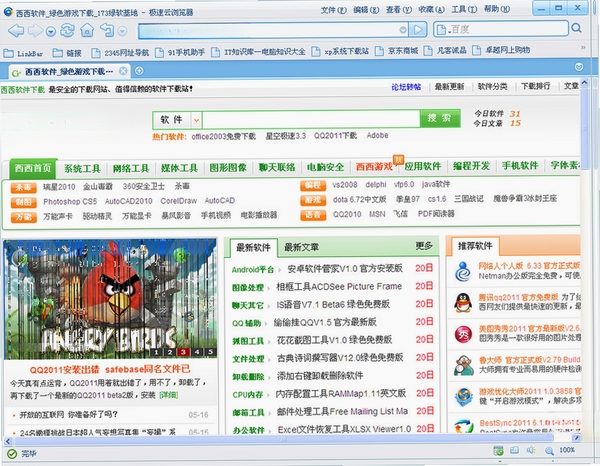Open the 91手机助手 bookmark
This screenshot has width=600, height=466.
[x=180, y=52]
